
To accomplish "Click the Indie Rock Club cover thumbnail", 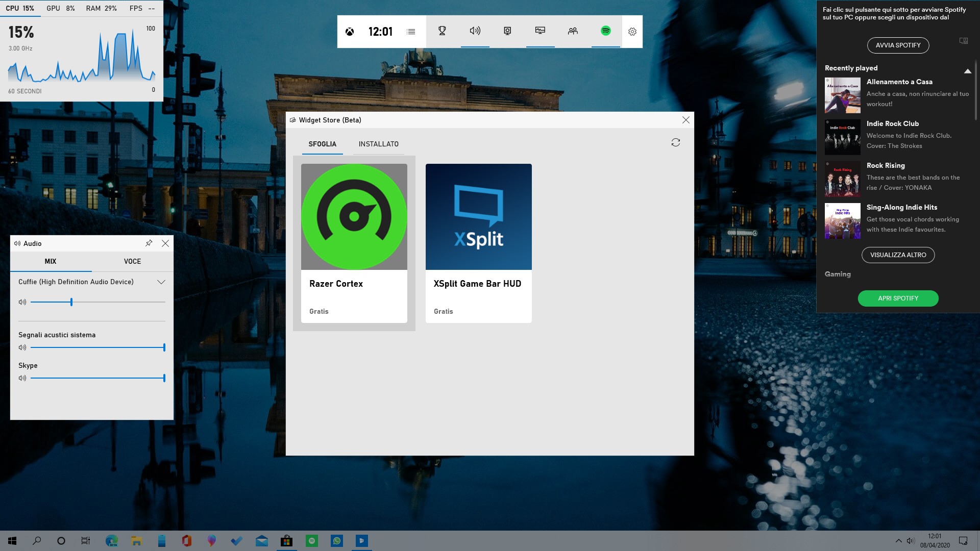I will [843, 137].
